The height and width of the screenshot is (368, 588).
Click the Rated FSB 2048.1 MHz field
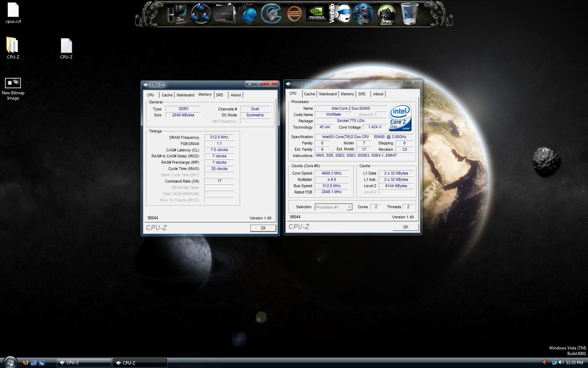tap(331, 192)
